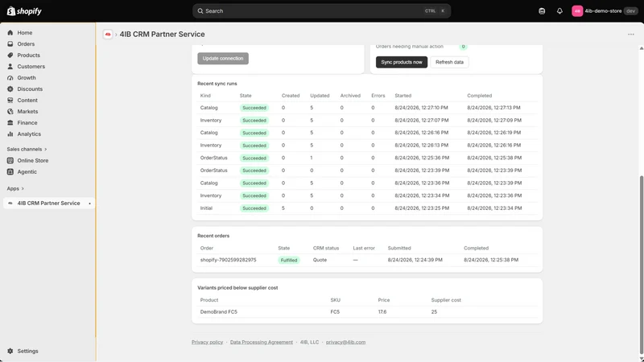This screenshot has height=362, width=644.
Task: Click the Agentic channel icon
Action: coord(10,172)
